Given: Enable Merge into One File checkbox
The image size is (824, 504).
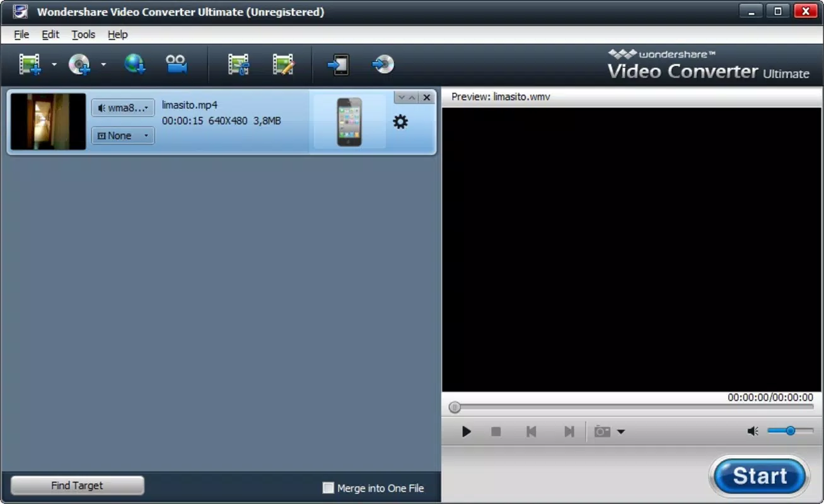Looking at the screenshot, I should pos(328,488).
